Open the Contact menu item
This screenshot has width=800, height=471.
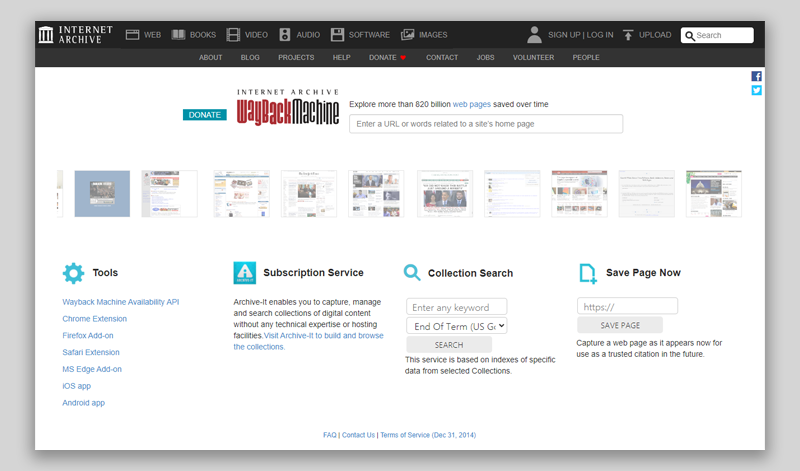point(442,58)
